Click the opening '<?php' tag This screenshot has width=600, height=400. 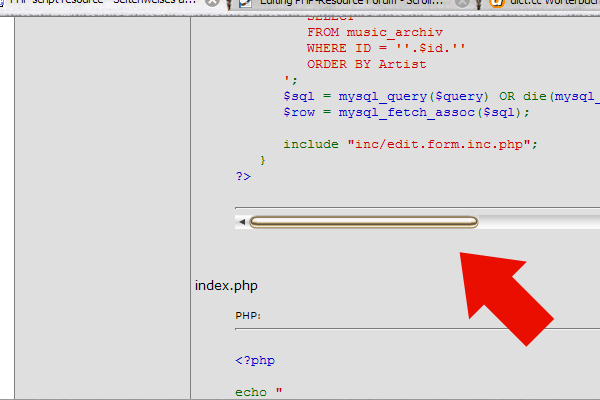[255, 361]
